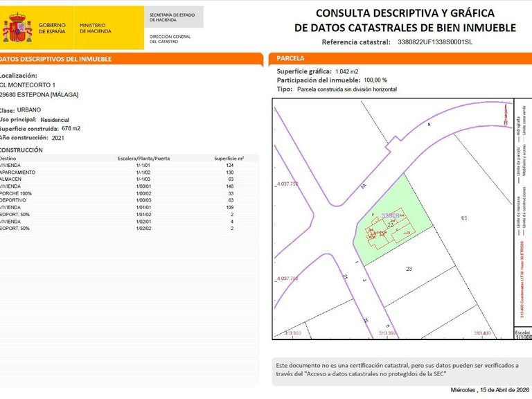Select cadastral reference 3380822UF1338S0001SL
Screen dimensions: 532x399
pos(434,42)
